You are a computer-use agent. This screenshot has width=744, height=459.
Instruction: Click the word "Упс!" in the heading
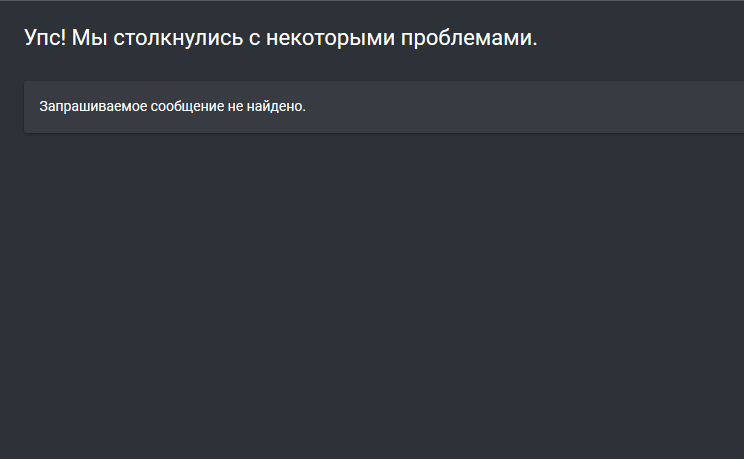pos(44,39)
